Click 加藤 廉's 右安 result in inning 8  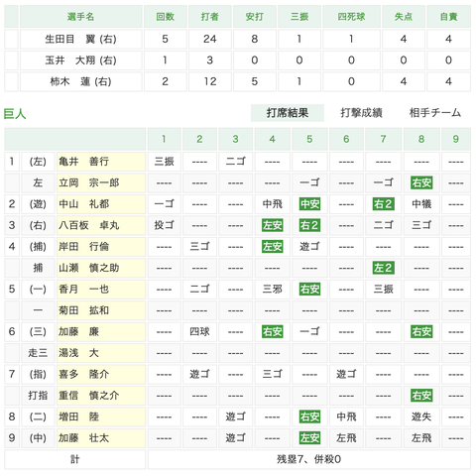click(x=421, y=331)
